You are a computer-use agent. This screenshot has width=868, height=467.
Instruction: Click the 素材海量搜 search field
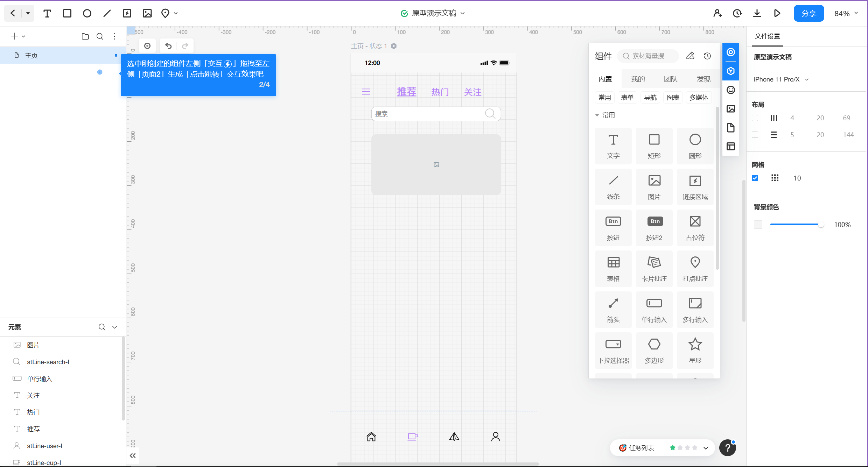[x=649, y=56]
